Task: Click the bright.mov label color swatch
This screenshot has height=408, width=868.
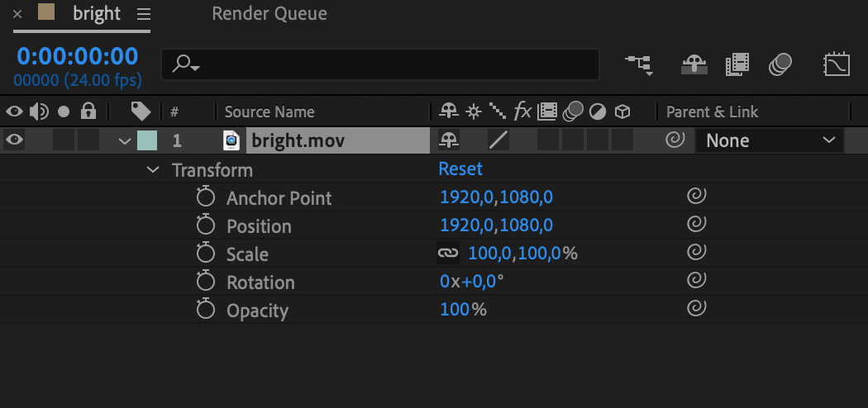Action: (146, 140)
